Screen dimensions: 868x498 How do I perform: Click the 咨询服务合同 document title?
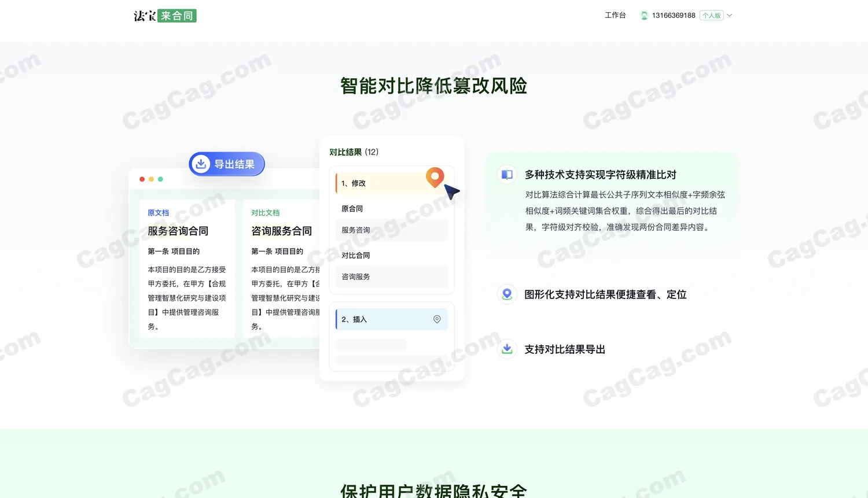(x=282, y=231)
